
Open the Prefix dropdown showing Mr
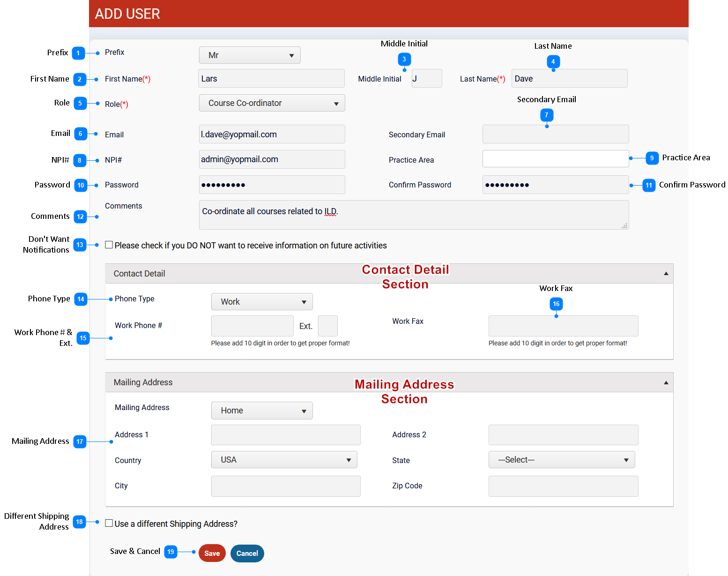[250, 55]
